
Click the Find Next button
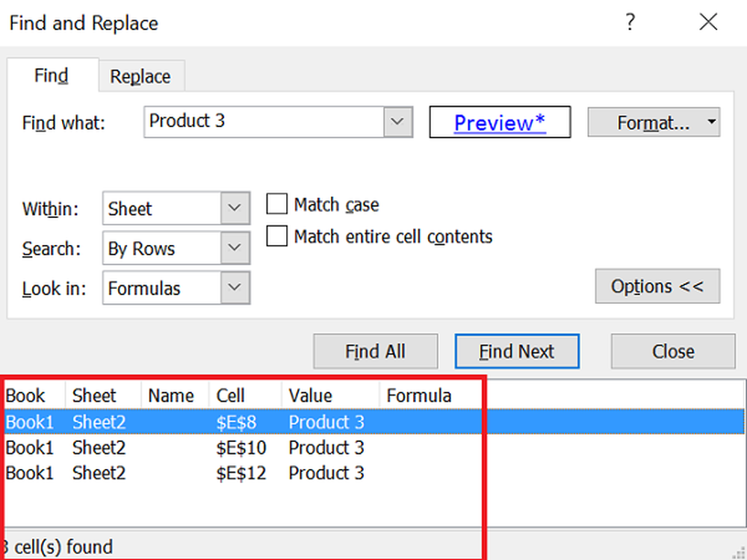pos(517,352)
